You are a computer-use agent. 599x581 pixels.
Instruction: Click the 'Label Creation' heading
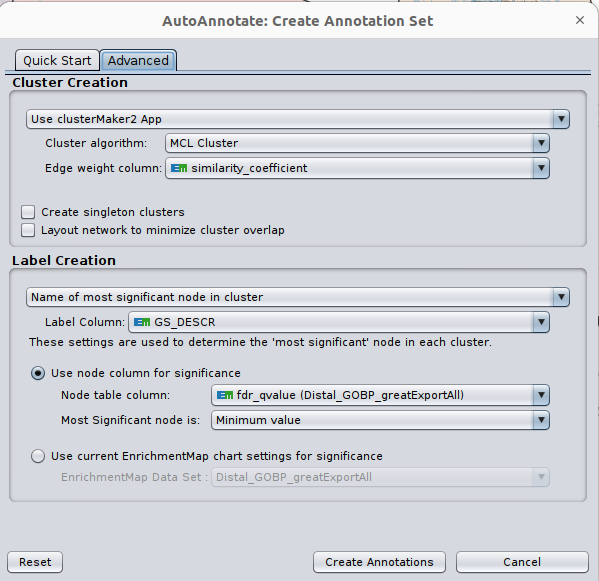64,261
